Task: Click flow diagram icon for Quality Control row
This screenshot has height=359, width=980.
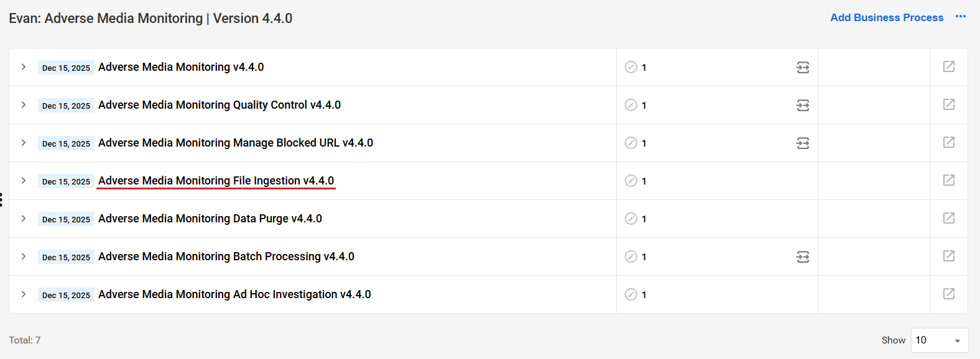Action: tap(803, 105)
